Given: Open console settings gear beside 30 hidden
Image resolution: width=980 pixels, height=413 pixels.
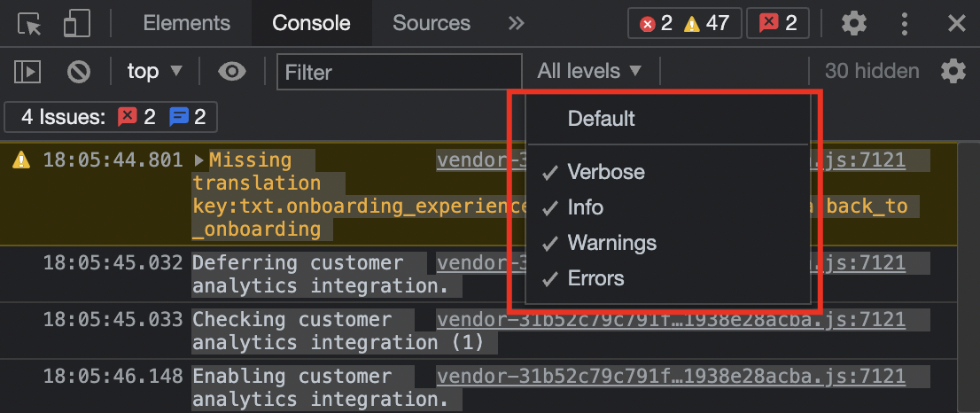Looking at the screenshot, I should pos(953,71).
